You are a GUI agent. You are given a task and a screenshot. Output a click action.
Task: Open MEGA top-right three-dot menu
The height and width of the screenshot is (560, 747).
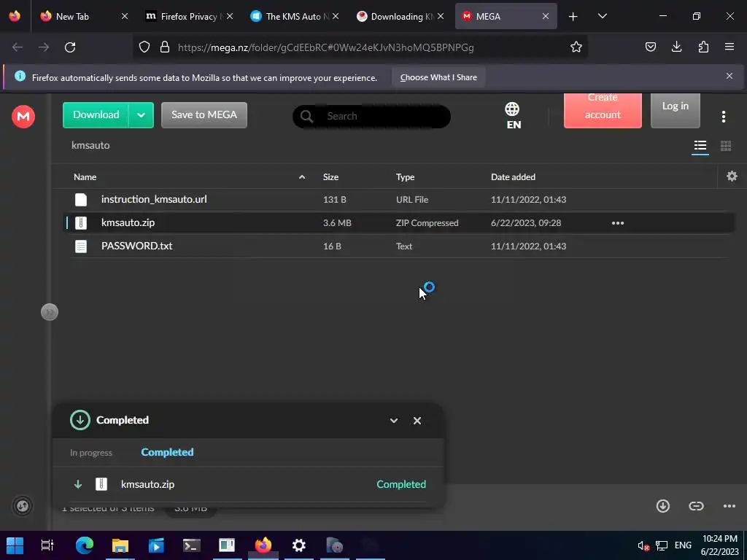click(x=723, y=117)
